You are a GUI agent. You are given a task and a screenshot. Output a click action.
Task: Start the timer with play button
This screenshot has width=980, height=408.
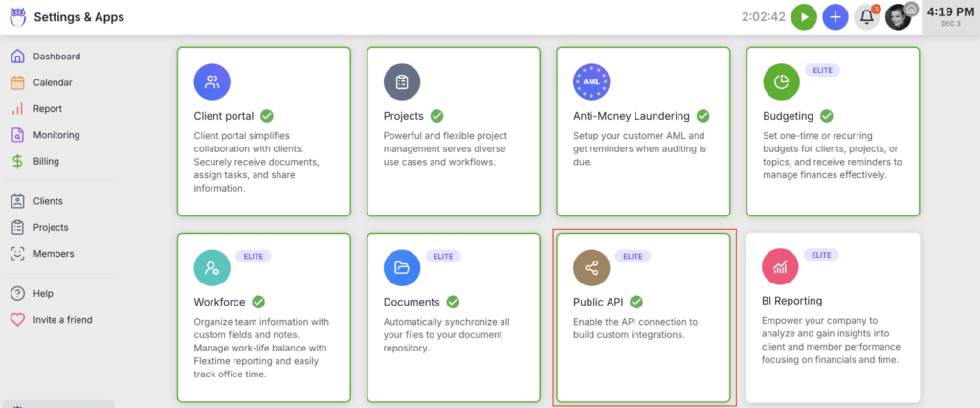[x=804, y=17]
